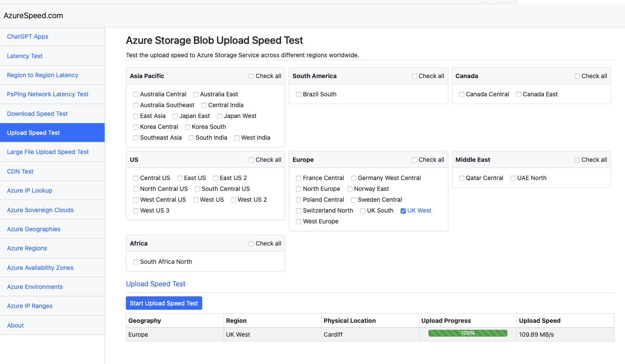Tick Japan East checkbox

[175, 116]
